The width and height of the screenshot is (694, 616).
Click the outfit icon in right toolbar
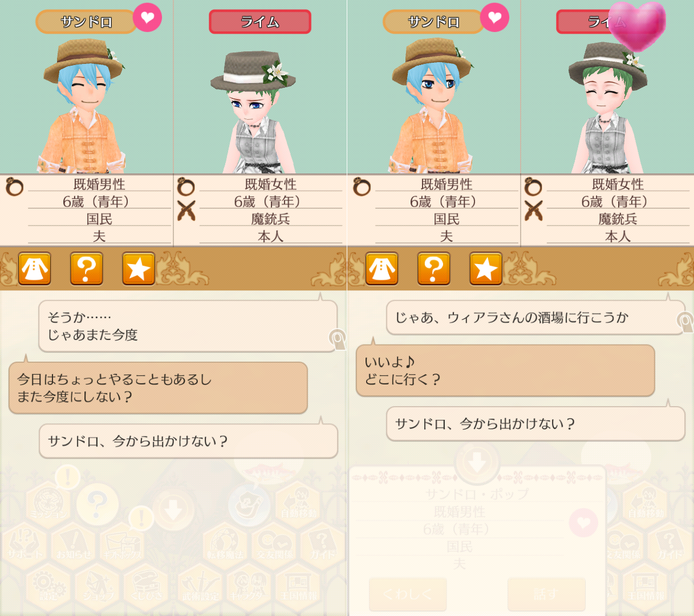382,268
